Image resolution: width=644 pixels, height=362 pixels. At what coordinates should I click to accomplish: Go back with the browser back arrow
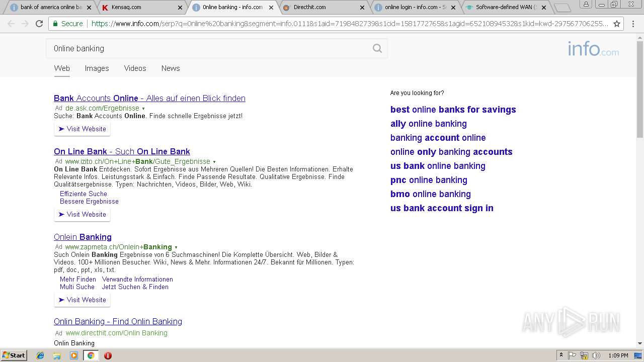coord(11,24)
